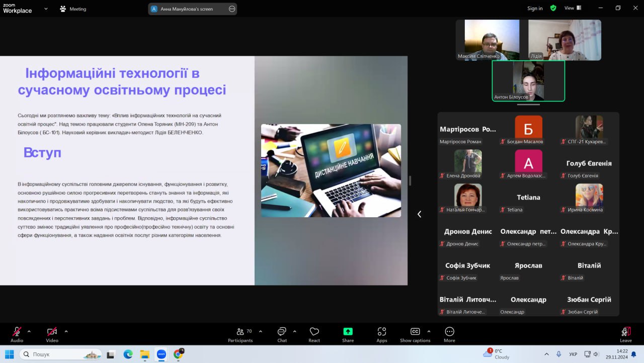The image size is (644, 363).
Task: Select Лідія video thumbnail
Action: (565, 40)
